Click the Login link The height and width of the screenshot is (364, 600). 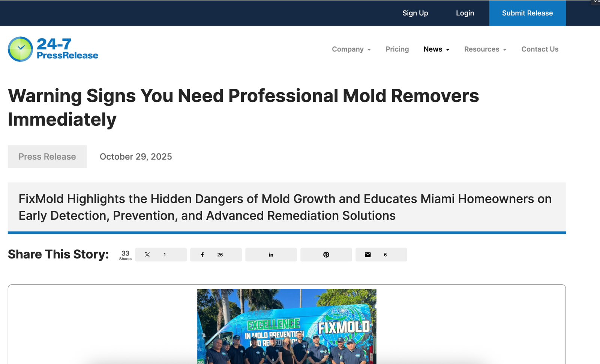coord(465,13)
